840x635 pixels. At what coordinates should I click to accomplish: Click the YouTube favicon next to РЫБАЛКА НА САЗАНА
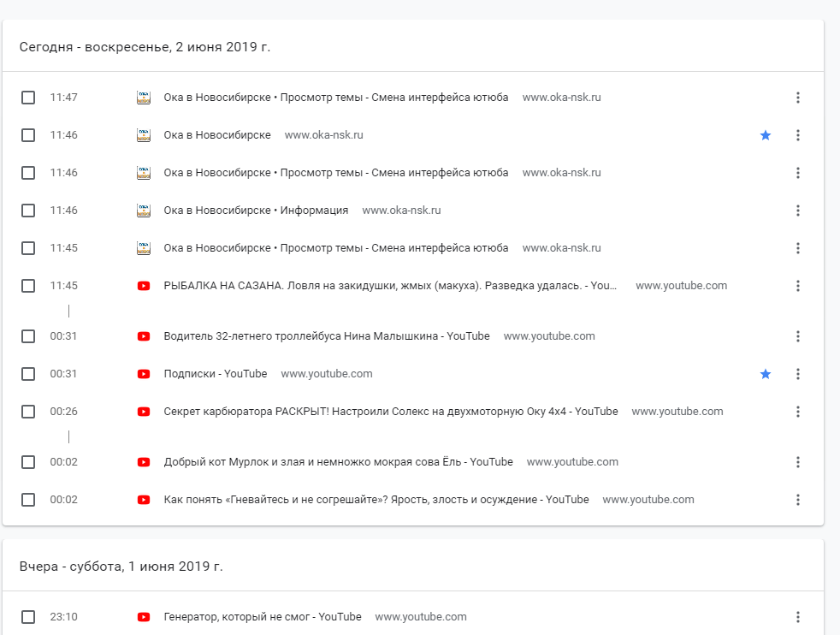coord(144,286)
